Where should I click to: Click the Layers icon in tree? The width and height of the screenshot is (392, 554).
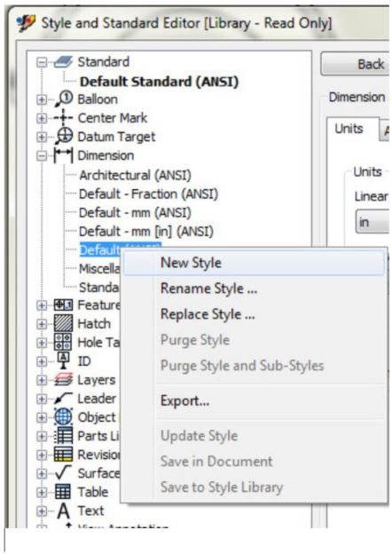64,380
